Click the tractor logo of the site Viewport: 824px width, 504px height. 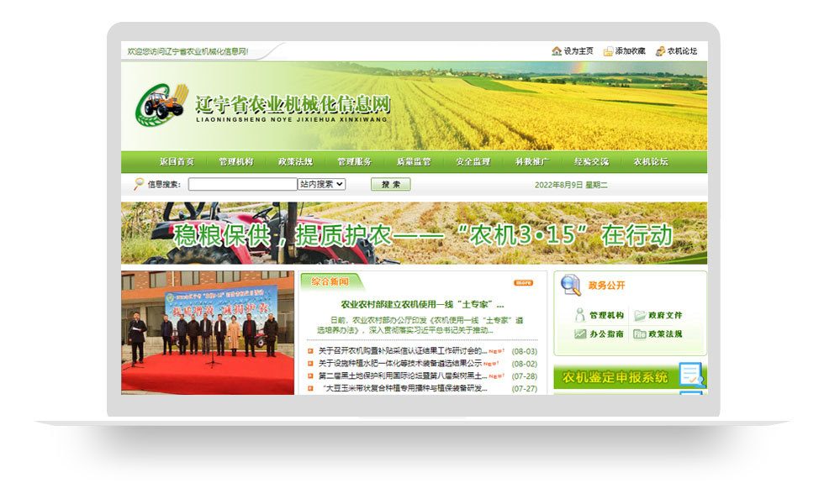(161, 104)
